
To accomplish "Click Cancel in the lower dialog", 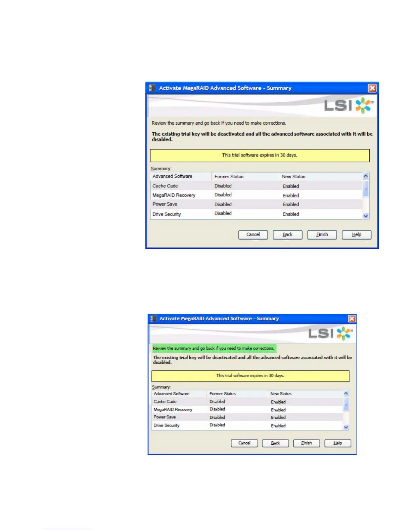I will pos(244,443).
